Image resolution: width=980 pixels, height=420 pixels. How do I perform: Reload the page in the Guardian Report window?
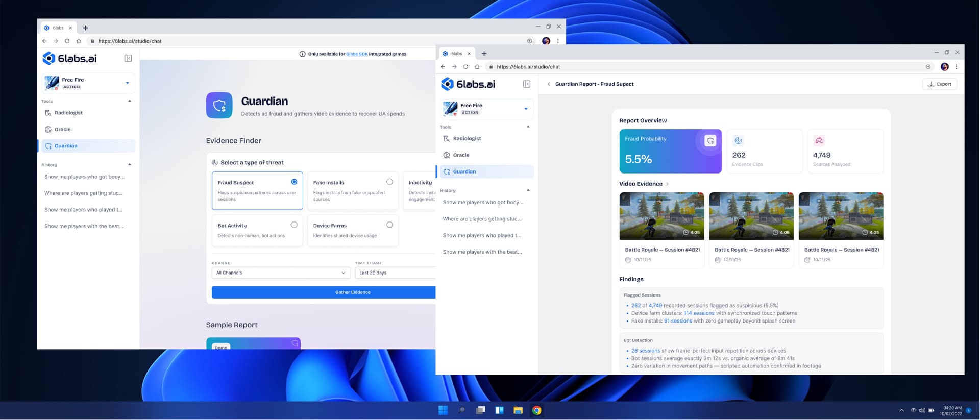click(465, 67)
